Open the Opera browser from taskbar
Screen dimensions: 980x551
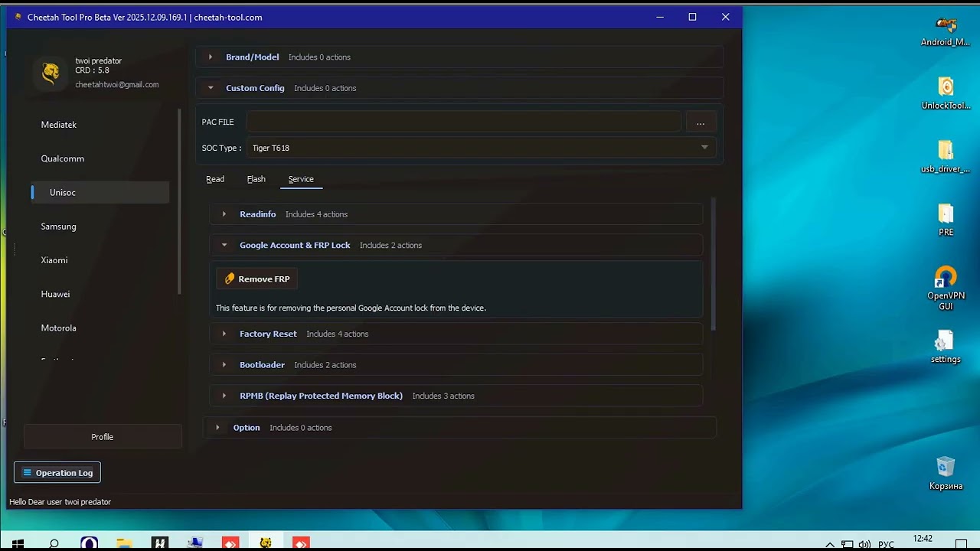(89, 544)
